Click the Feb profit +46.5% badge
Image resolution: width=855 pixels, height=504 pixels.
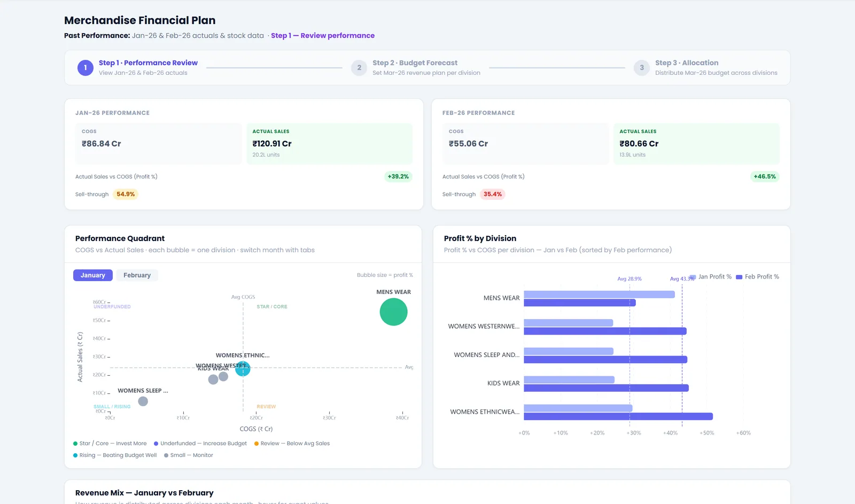(765, 176)
